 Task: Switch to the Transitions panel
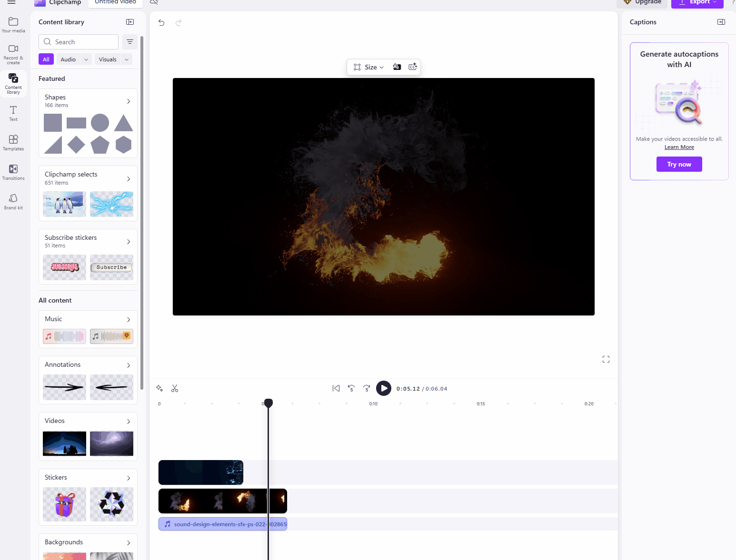coord(13,172)
